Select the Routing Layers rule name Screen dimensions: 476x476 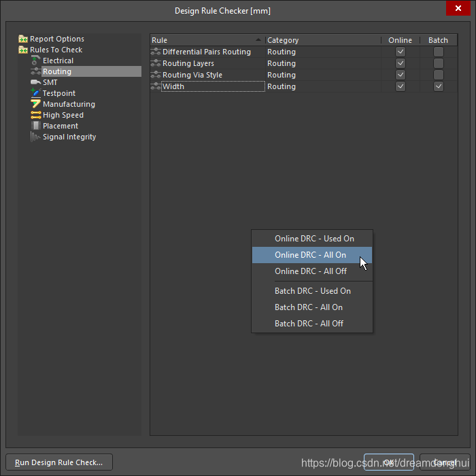point(188,63)
